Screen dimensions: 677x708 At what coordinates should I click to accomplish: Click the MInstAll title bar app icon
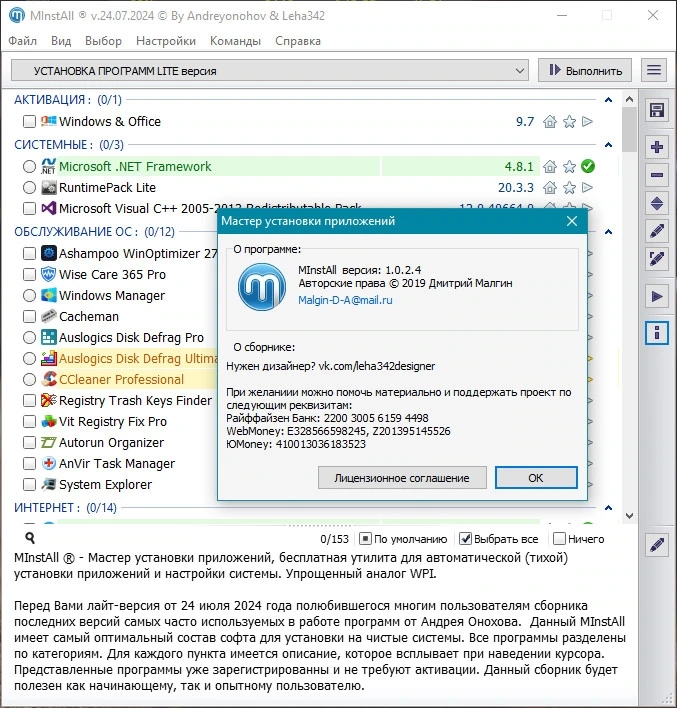point(17,15)
